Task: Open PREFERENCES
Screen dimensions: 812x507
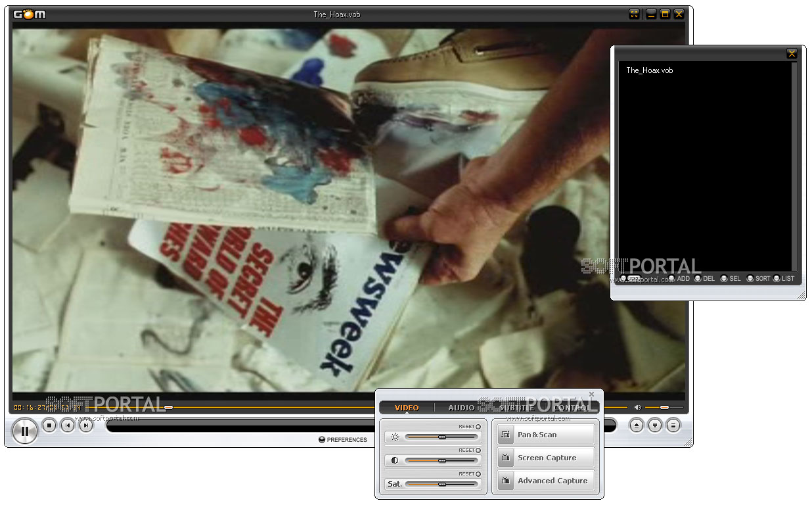Action: tap(343, 440)
